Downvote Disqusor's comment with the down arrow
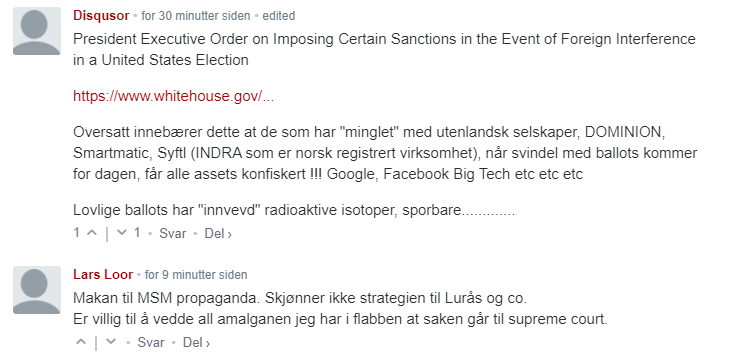 click(x=122, y=233)
